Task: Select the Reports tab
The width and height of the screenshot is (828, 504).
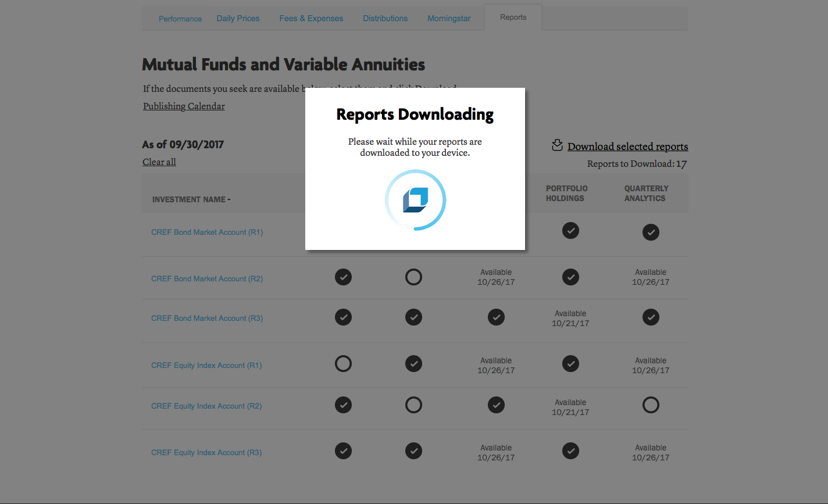Action: tap(513, 17)
